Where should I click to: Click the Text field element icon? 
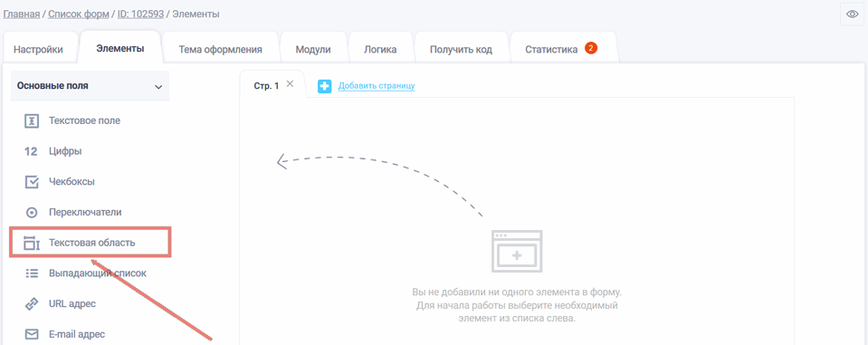tap(32, 120)
